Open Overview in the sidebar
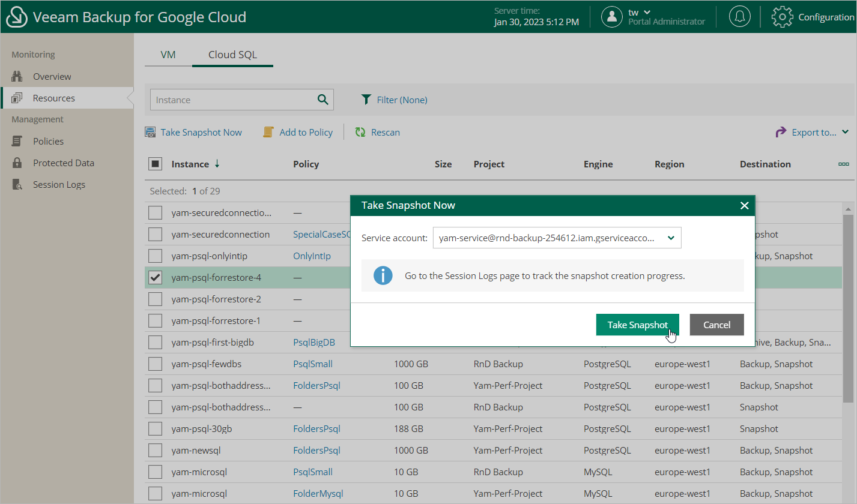This screenshot has height=504, width=857. (x=52, y=77)
